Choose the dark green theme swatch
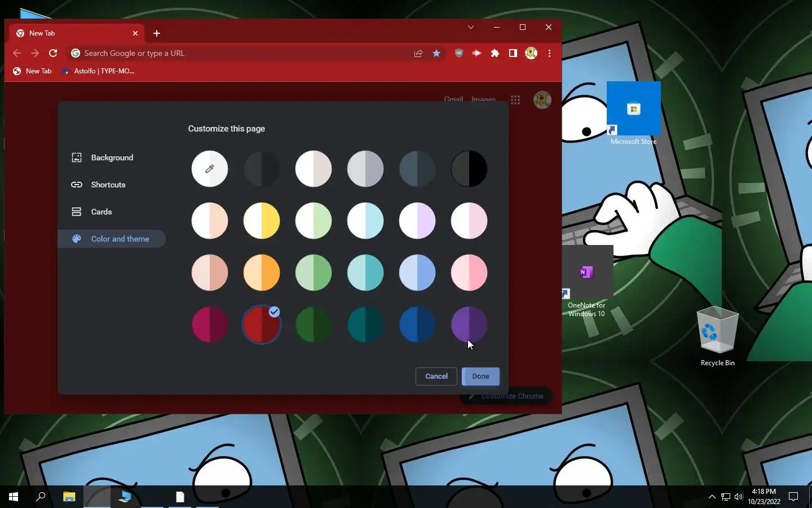This screenshot has width=812, height=508. tap(314, 325)
